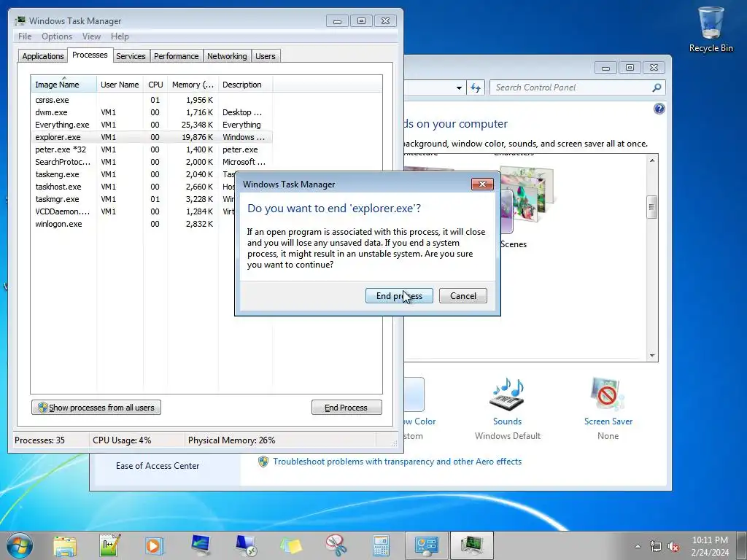Select explorer.exe process row
This screenshot has width=747, height=560.
pyautogui.click(x=152, y=137)
